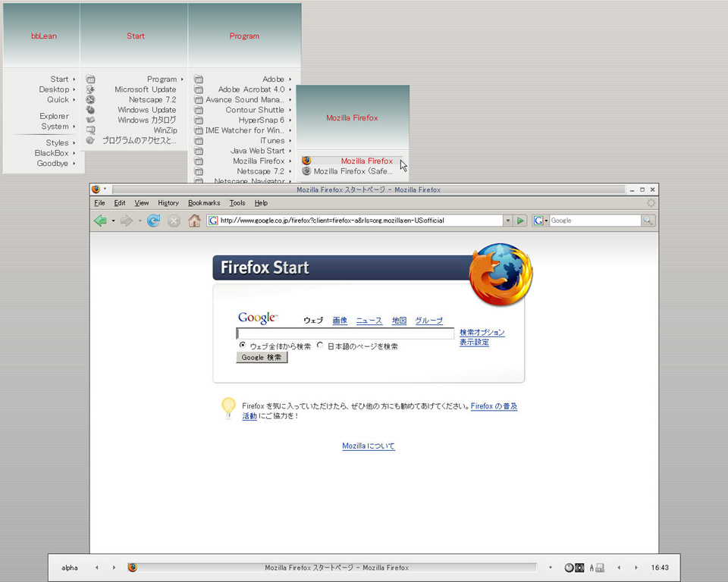The image size is (728, 582).
Task: Expand the Start submenu in bbLean menu
Action: [62, 79]
